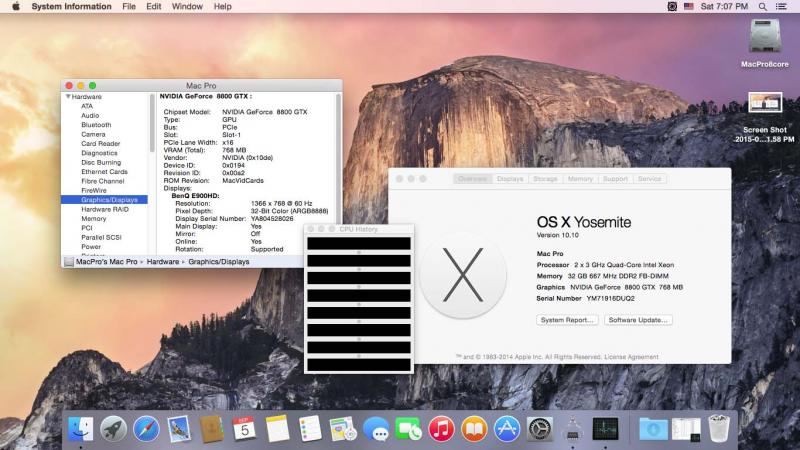The width and height of the screenshot is (800, 450).
Task: Open the Window menu
Action: (187, 6)
